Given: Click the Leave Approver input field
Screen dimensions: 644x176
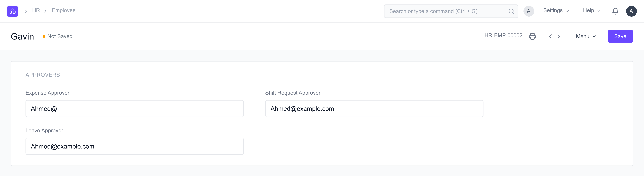Looking at the screenshot, I should tap(135, 146).
